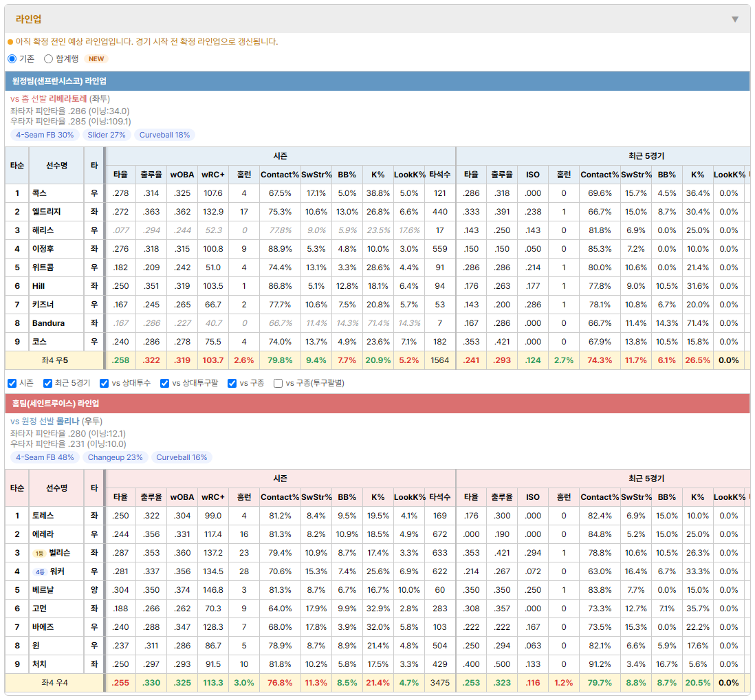Viewport: 755px width, 700px height.
Task: Click 타석수 column header in 세인트루이스 table
Action: (x=439, y=497)
